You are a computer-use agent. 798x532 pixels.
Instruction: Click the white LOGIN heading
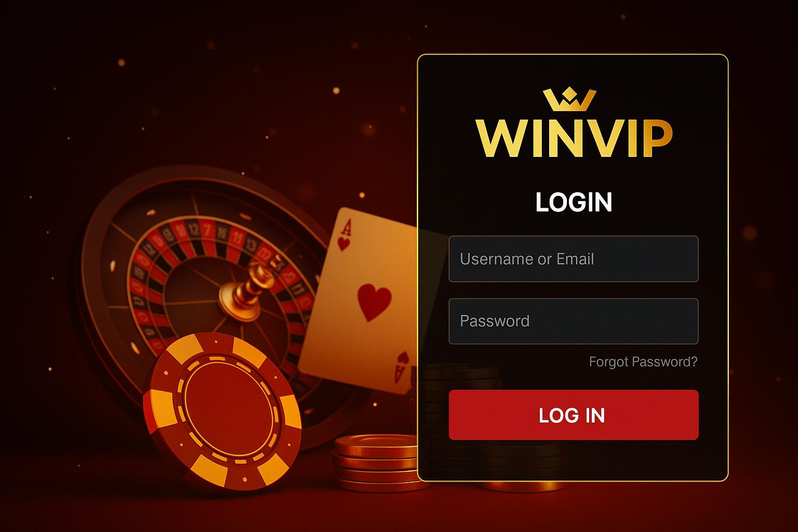574,202
